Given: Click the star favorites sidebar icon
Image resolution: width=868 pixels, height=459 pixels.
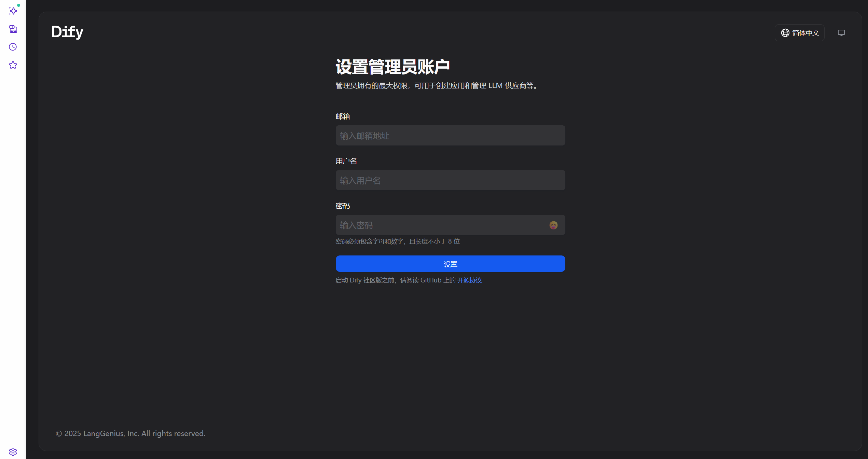Looking at the screenshot, I should (13, 65).
